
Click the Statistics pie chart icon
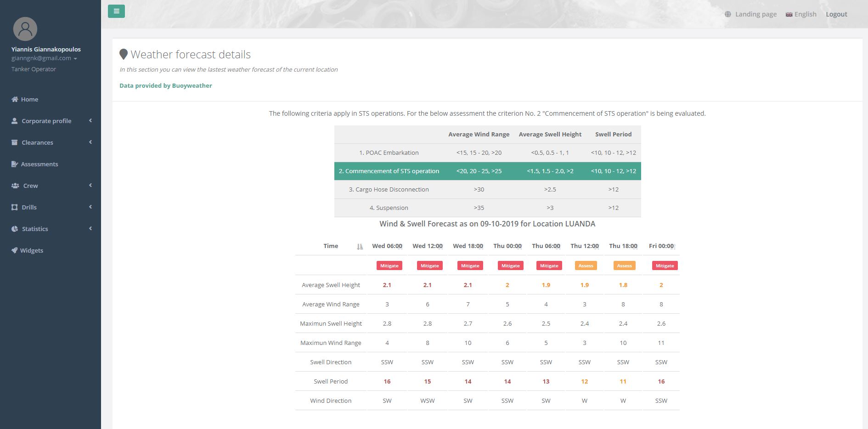click(x=15, y=229)
